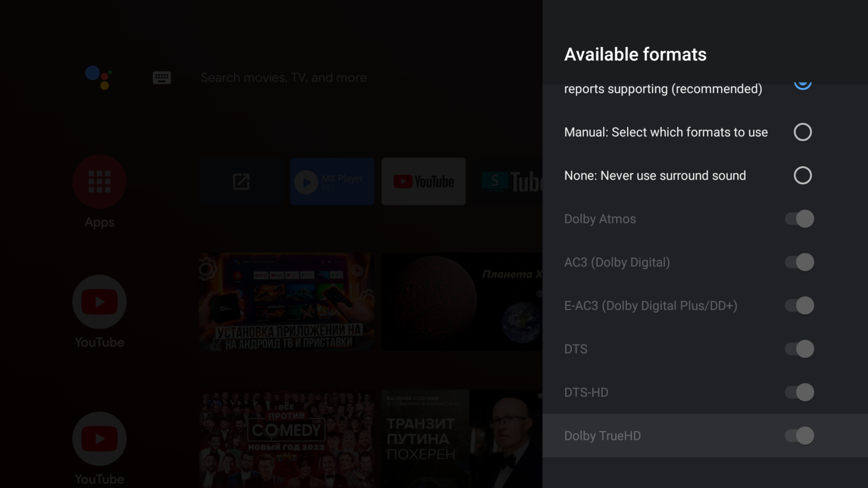Launch the open-external-link app tile
The width and height of the screenshot is (868, 488).
coord(241,181)
